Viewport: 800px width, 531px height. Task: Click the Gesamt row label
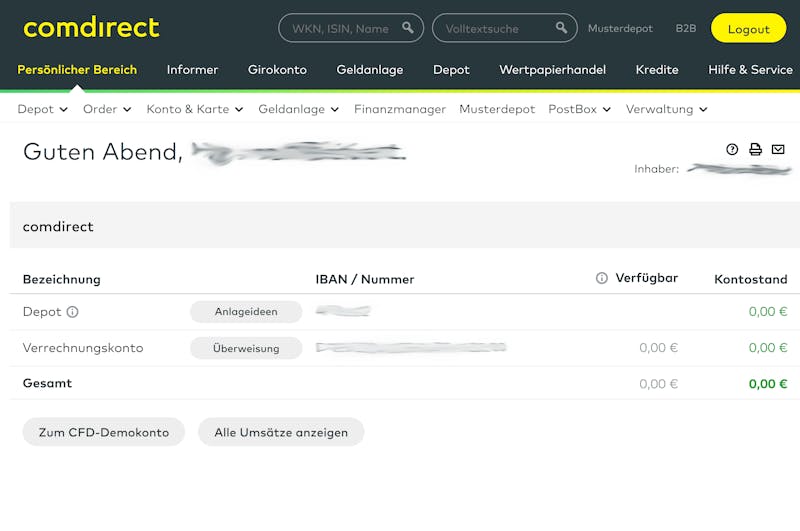click(47, 383)
